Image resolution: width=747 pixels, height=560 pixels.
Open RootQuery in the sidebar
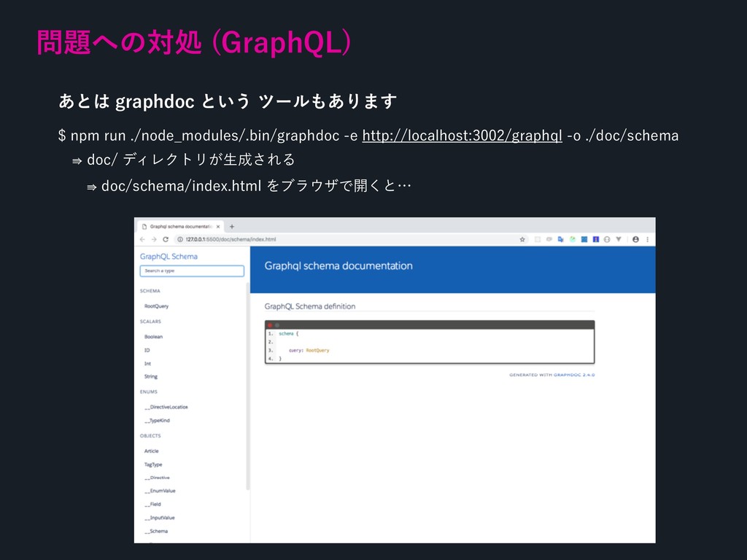click(156, 306)
